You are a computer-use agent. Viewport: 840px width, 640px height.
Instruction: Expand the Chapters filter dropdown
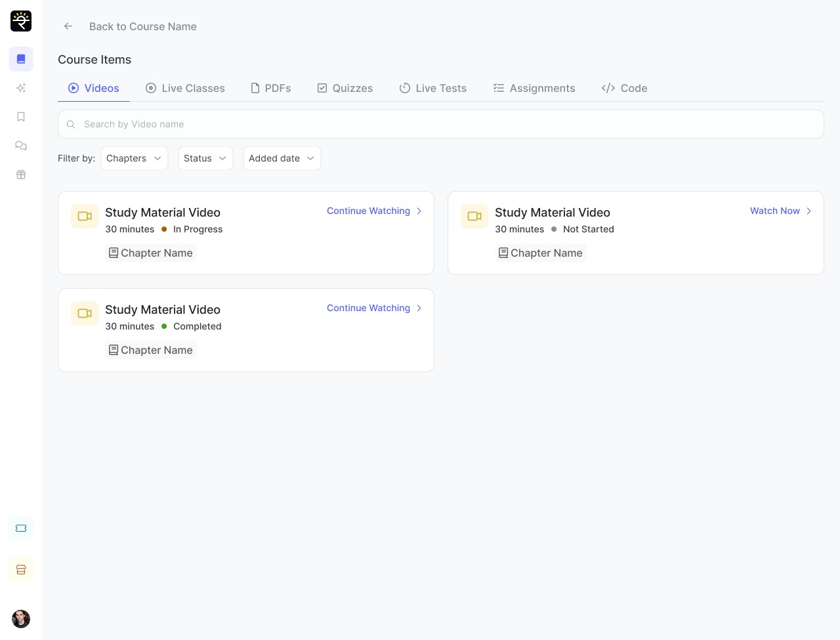(135, 158)
